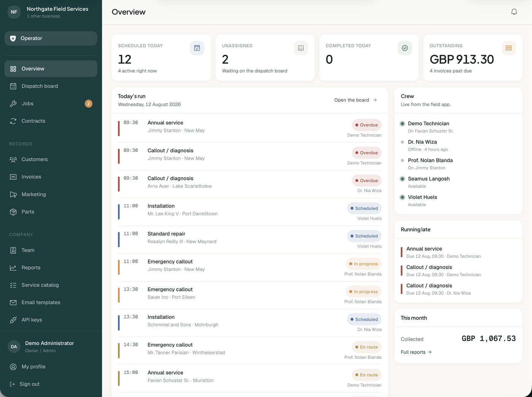This screenshot has height=397, width=532.
Task: Open Full reports link
Action: click(x=416, y=352)
